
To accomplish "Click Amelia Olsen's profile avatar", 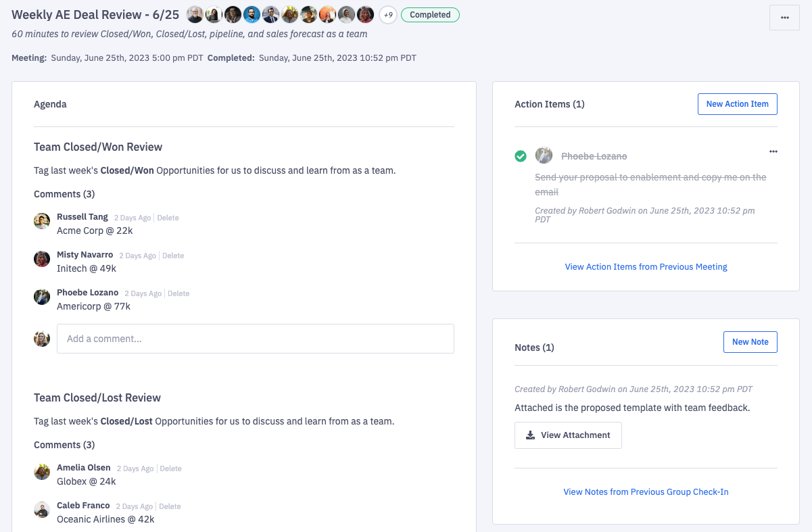I will pyautogui.click(x=41, y=471).
